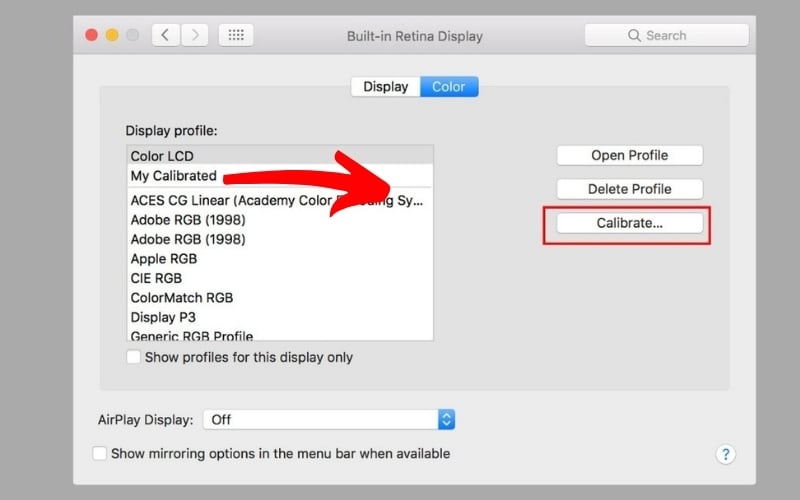Start calibration with Calibrate… button
Screen dimensions: 800x500
(630, 223)
